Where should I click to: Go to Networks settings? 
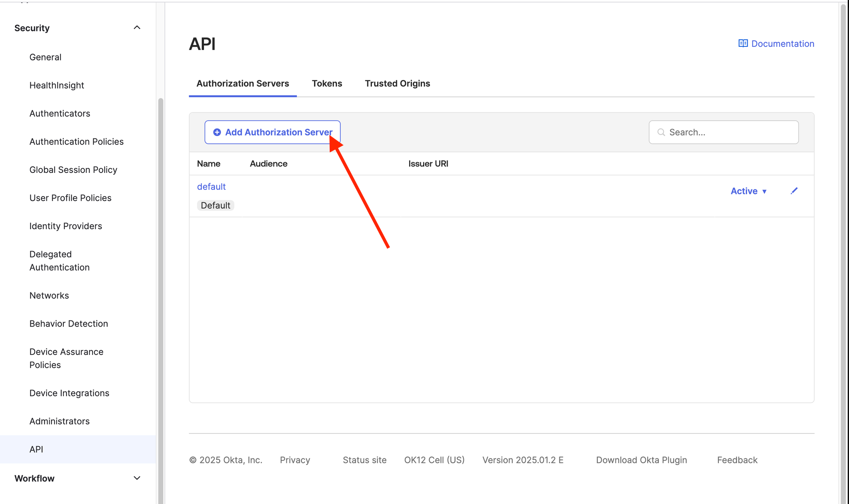(49, 296)
